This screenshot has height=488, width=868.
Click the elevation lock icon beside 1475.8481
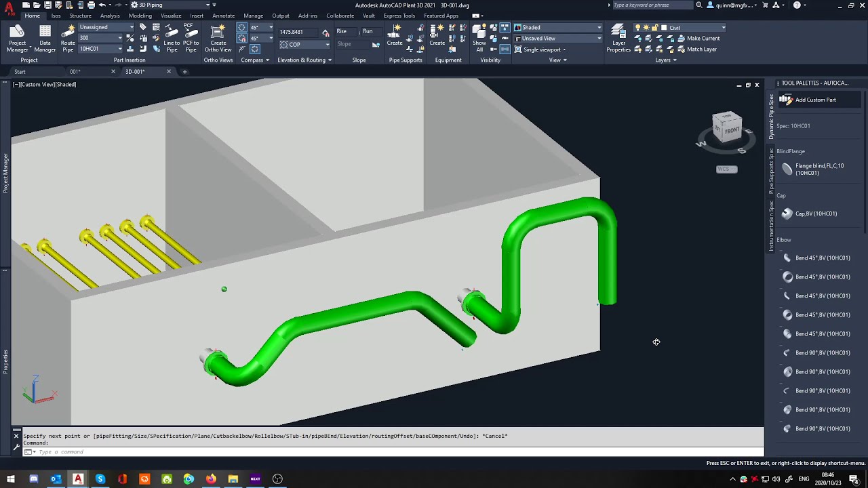325,32
